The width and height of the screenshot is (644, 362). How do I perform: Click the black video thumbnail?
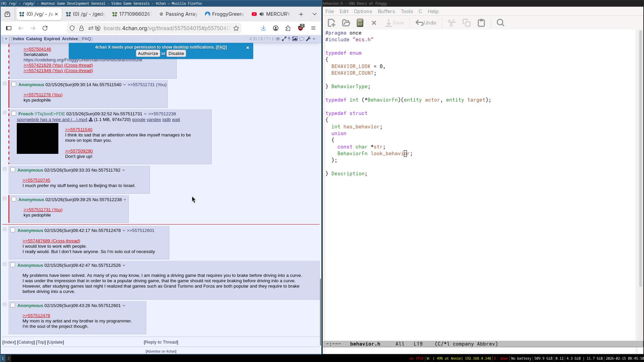[x=38, y=138]
